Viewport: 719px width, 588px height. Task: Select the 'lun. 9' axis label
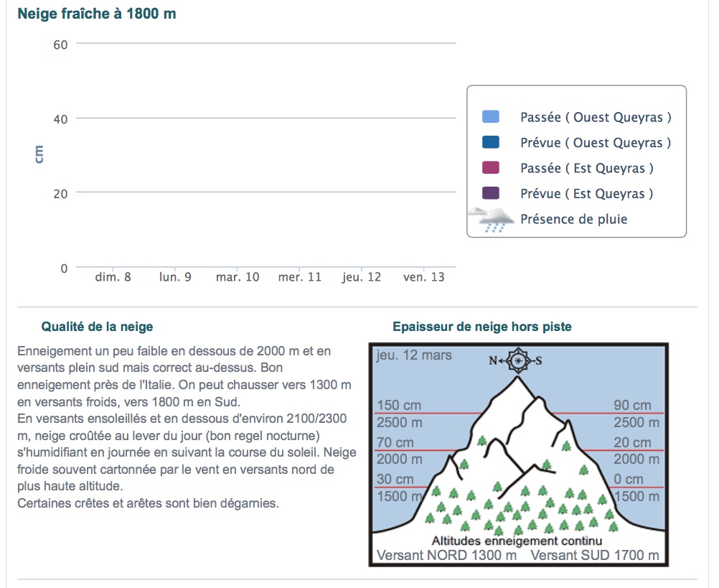click(x=175, y=277)
